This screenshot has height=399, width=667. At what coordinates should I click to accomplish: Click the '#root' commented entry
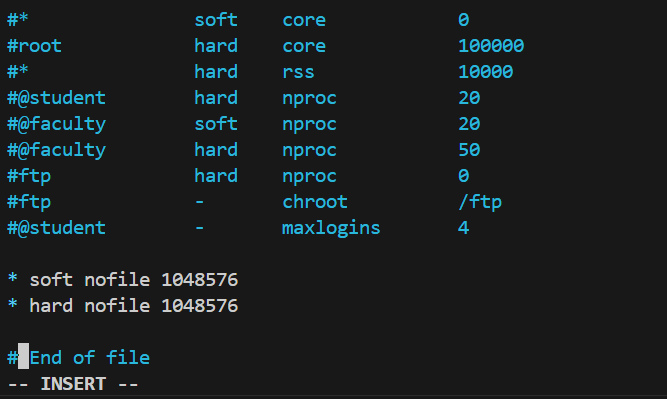pos(34,46)
